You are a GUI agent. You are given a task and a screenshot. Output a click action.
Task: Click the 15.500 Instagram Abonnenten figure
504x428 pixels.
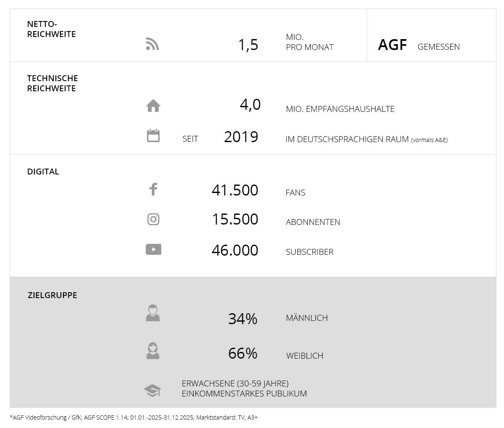point(235,219)
